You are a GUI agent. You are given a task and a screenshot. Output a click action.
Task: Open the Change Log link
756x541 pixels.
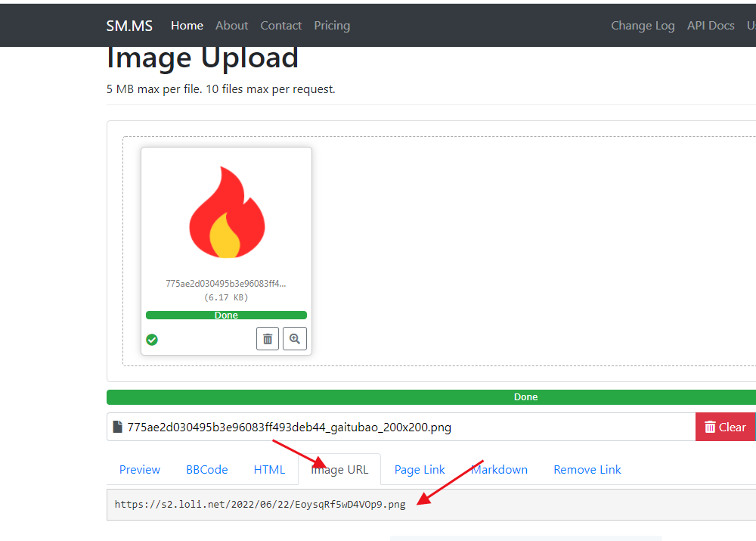[643, 26]
